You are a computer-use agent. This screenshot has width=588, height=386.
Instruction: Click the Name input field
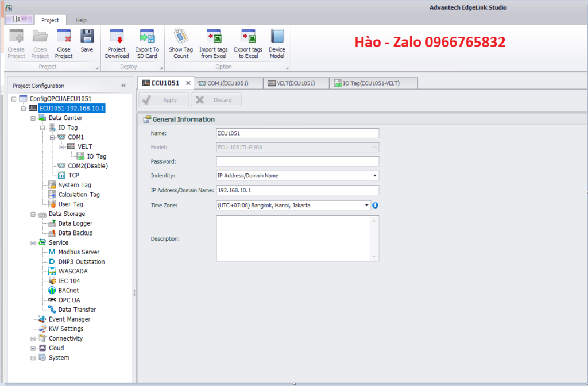click(x=297, y=133)
